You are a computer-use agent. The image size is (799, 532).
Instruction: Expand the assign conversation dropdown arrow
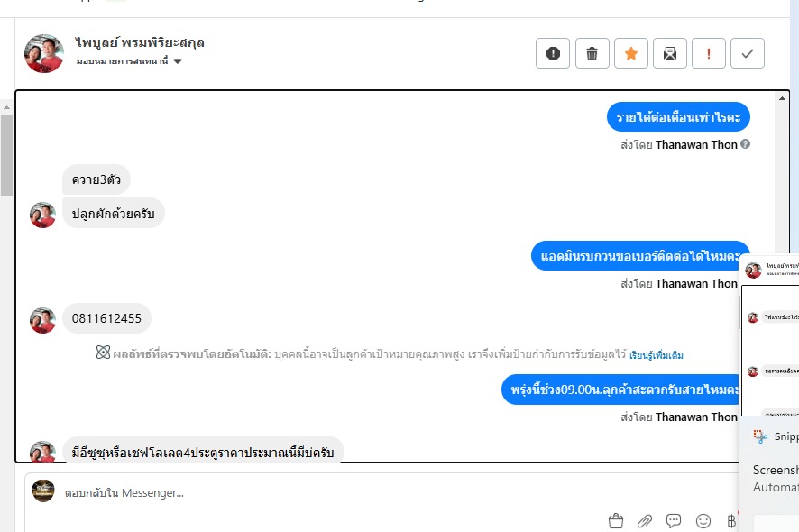(x=178, y=61)
